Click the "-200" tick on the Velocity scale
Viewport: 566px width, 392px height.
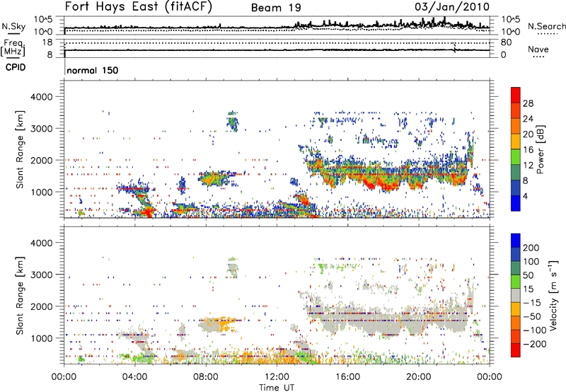pyautogui.click(x=535, y=344)
